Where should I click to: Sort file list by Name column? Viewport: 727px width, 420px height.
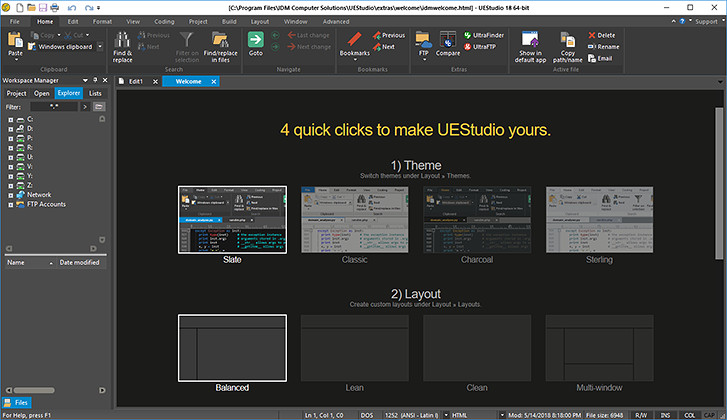click(x=30, y=262)
